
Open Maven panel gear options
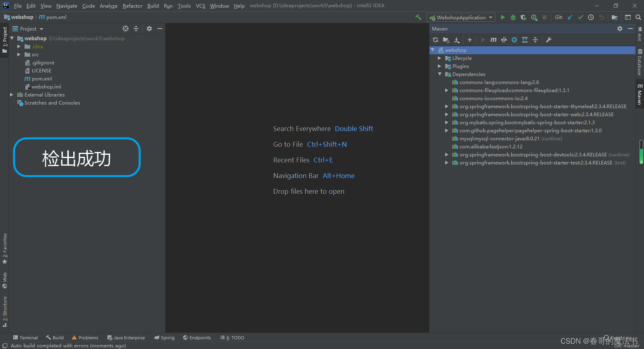[620, 29]
